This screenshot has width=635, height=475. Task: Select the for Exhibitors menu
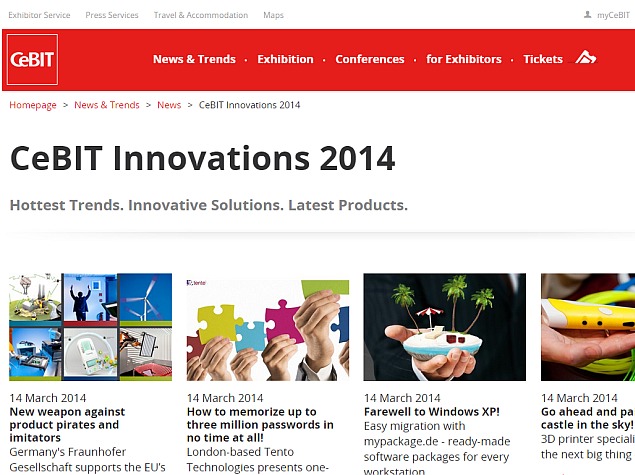pos(463,59)
